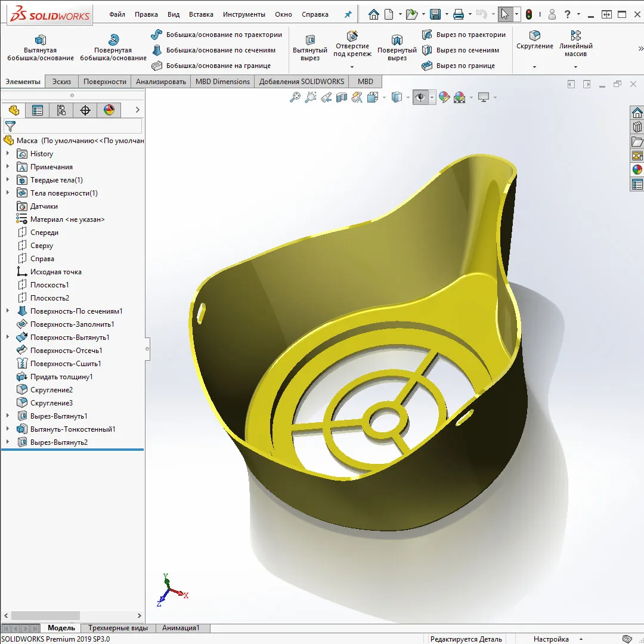
Task: Click the Линейный массив pattern icon
Action: 575,36
